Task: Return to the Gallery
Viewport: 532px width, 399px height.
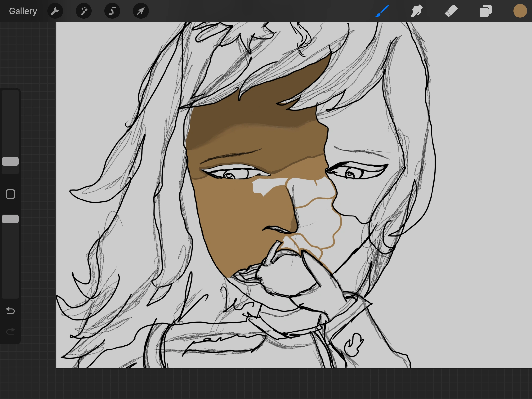Action: [x=23, y=11]
